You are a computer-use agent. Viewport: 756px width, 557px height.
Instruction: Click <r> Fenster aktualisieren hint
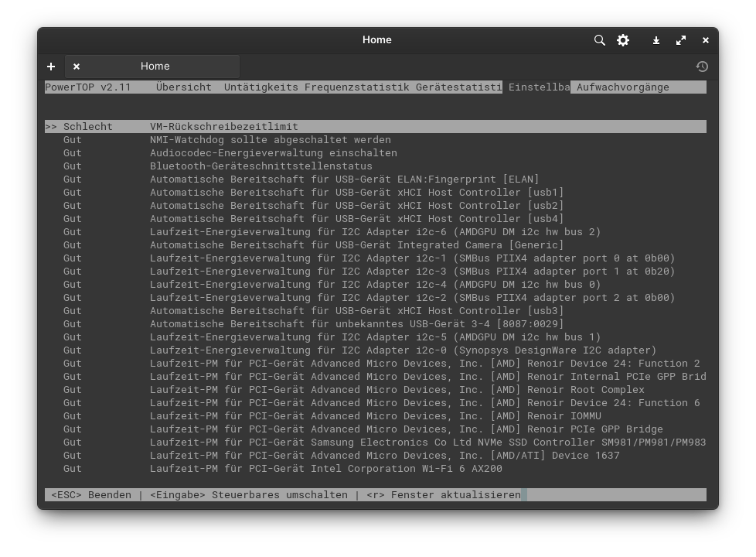(444, 495)
